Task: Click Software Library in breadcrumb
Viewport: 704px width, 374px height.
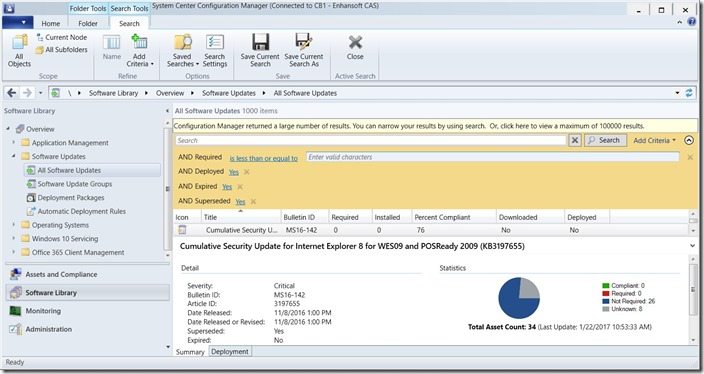Action: (114, 93)
